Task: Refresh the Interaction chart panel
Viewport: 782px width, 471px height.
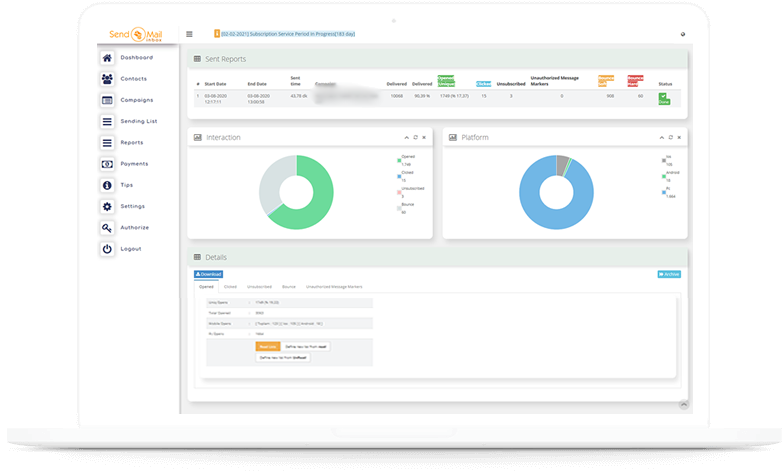Action: point(415,137)
